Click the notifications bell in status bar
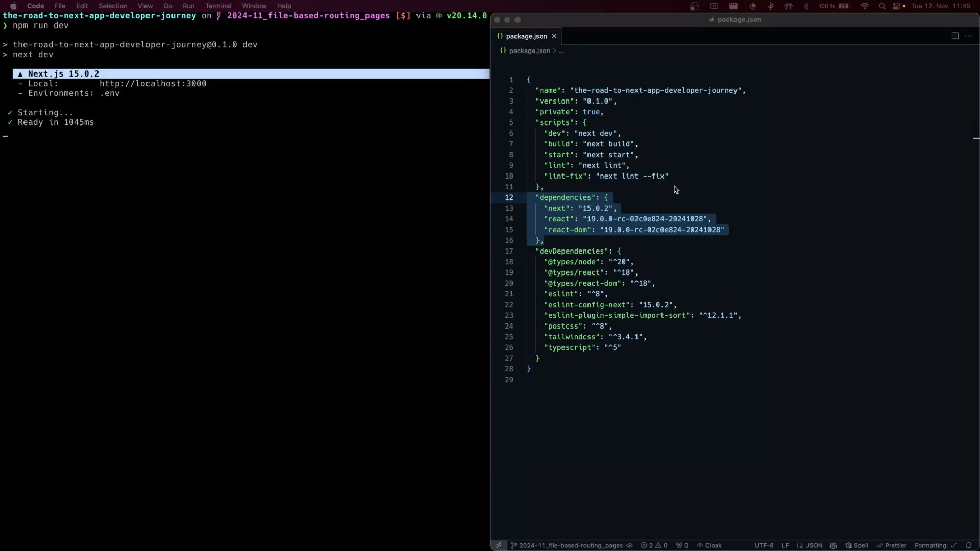 point(968,545)
